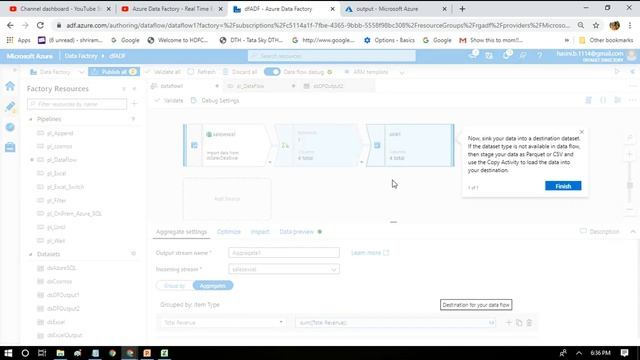The image size is (640, 360).
Task: Click the Publish all button
Action: [x=114, y=72]
